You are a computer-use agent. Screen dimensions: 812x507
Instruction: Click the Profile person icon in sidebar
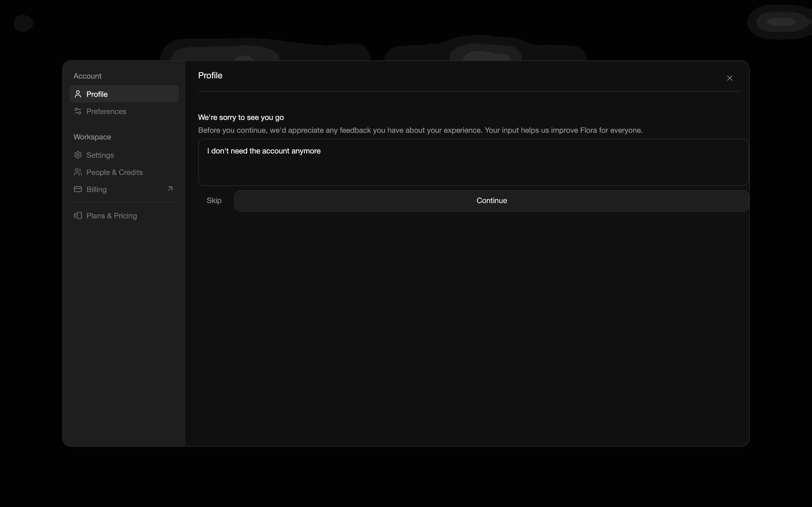(78, 94)
